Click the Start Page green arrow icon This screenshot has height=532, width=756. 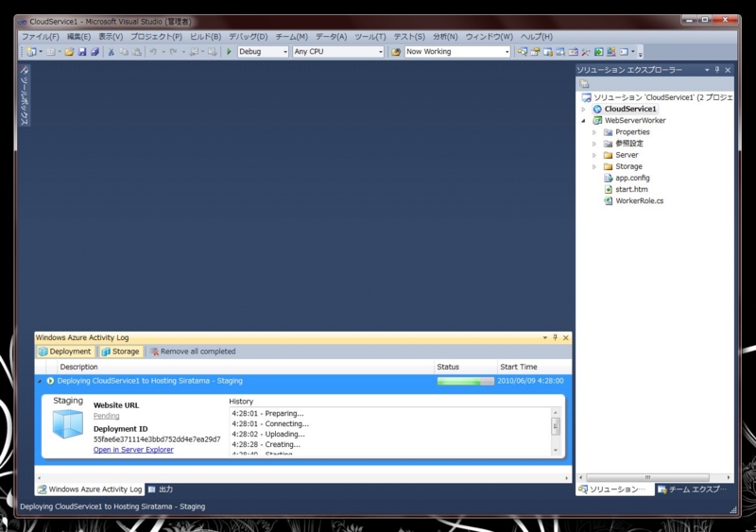598,52
